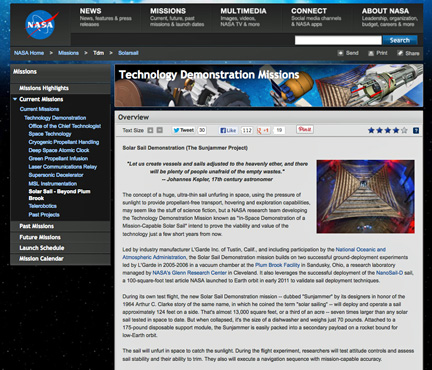Screen dimensions: 432x370
Task: Open Technology Demonstration sidebar link
Action: tap(55, 118)
